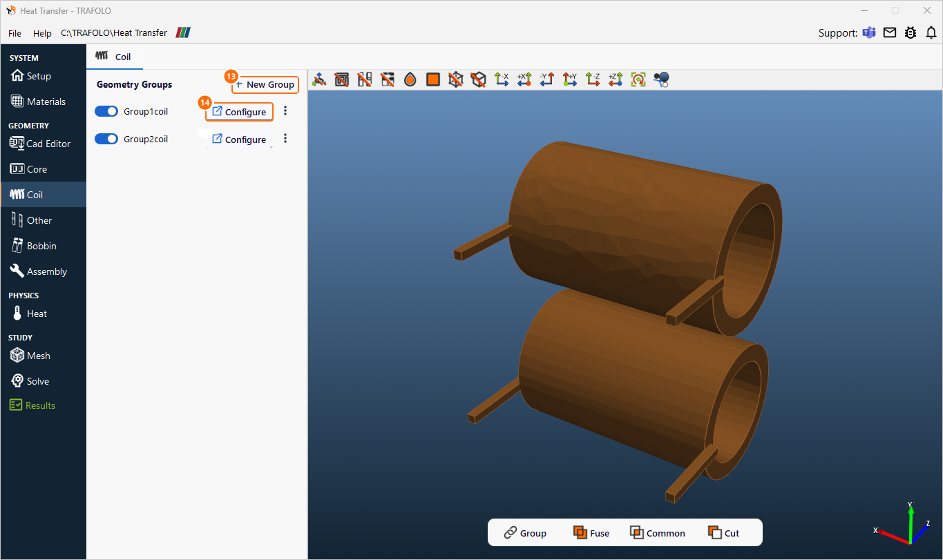
Task: Toggle off Group1coil switch
Action: (106, 111)
